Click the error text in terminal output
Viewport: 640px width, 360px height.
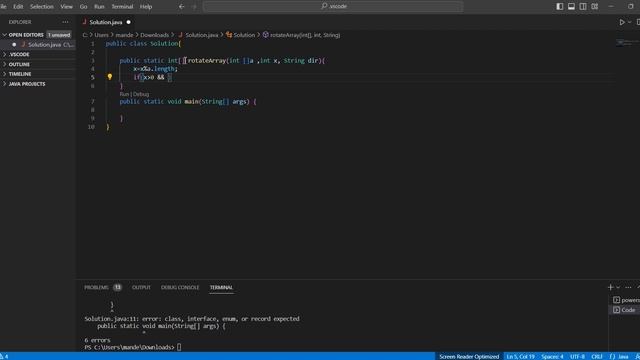[x=192, y=319]
